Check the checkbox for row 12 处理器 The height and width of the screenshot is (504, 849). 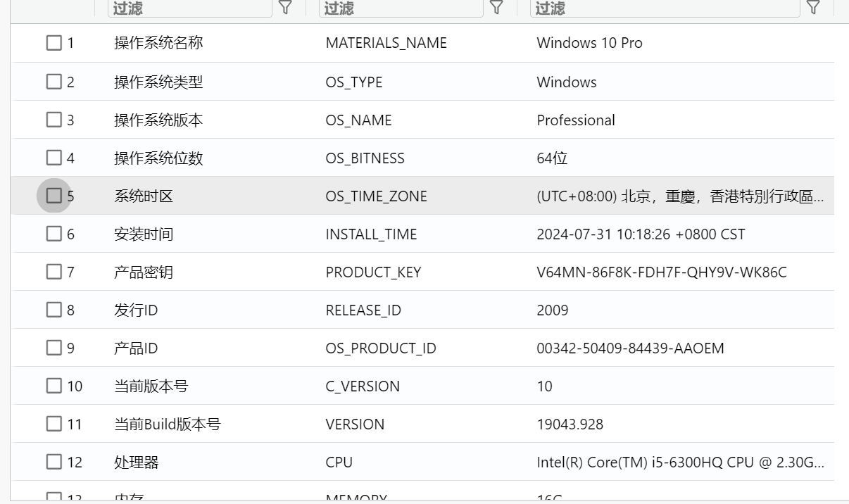(54, 461)
